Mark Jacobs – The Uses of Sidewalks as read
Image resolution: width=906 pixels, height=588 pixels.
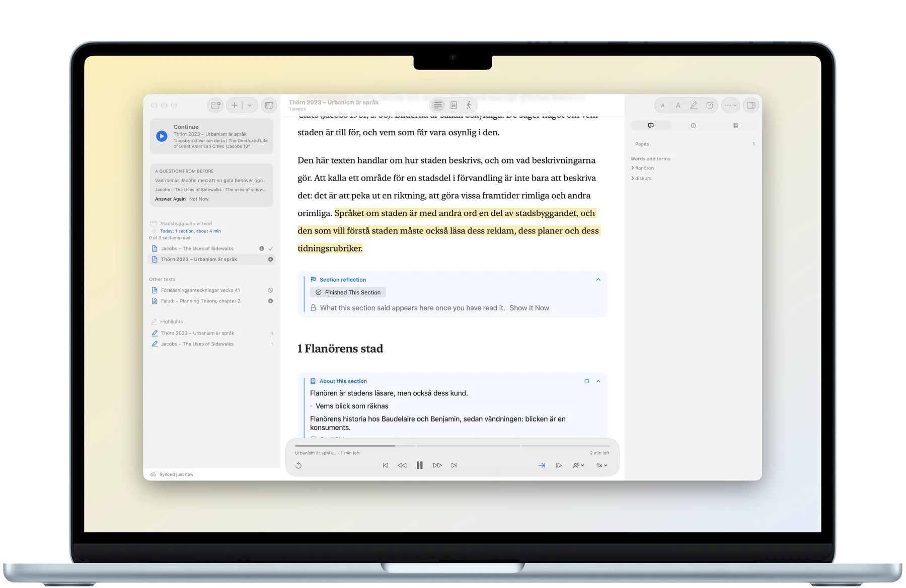(x=271, y=248)
